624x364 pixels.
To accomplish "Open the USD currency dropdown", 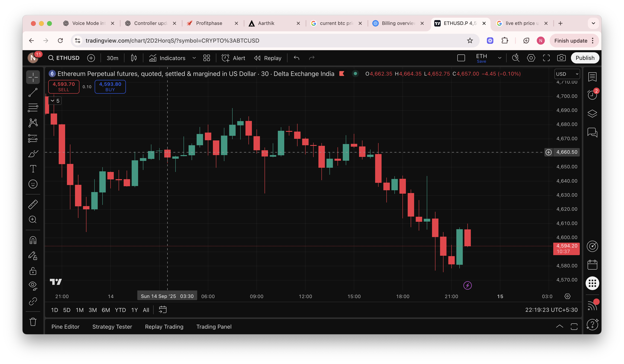I will click(567, 74).
